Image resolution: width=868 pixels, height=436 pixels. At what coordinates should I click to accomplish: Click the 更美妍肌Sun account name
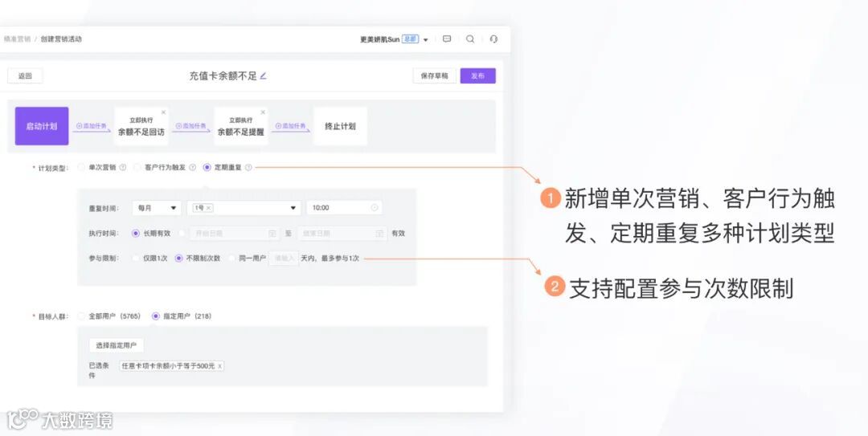[x=379, y=40]
